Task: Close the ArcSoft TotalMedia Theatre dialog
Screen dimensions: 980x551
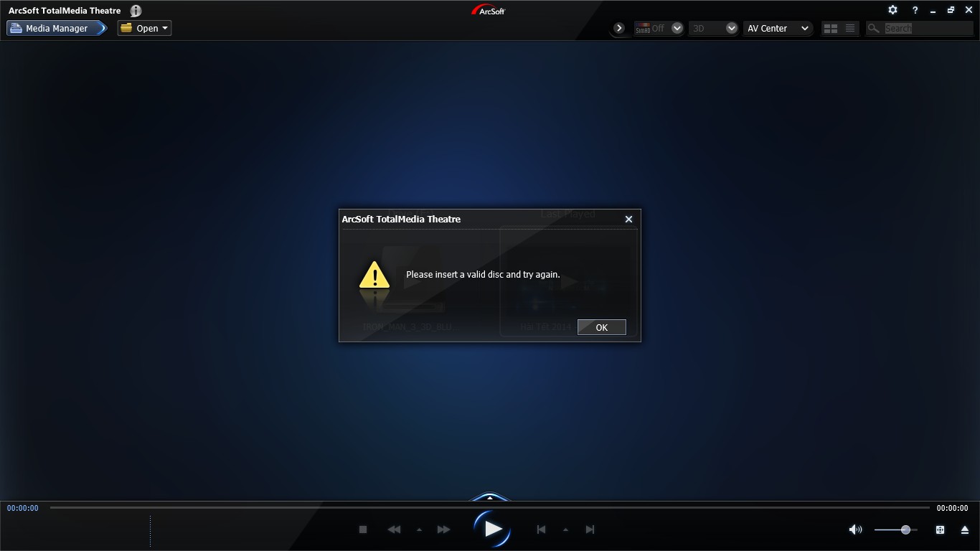Action: pos(628,219)
